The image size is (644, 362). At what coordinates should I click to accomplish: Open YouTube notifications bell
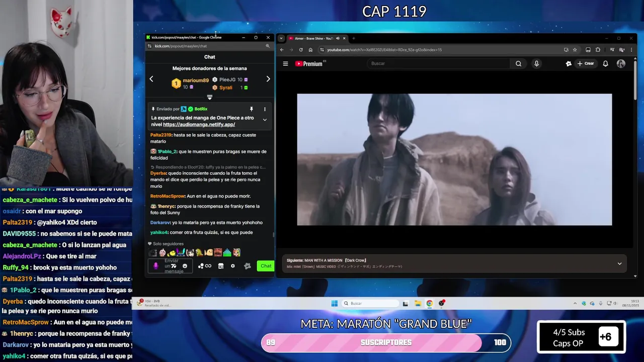[x=605, y=63]
